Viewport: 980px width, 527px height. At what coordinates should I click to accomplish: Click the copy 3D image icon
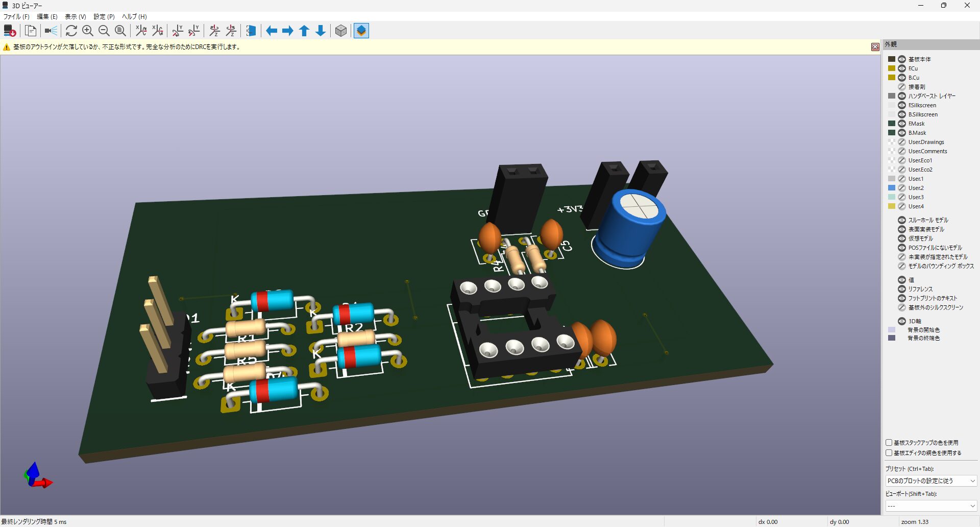pos(31,31)
